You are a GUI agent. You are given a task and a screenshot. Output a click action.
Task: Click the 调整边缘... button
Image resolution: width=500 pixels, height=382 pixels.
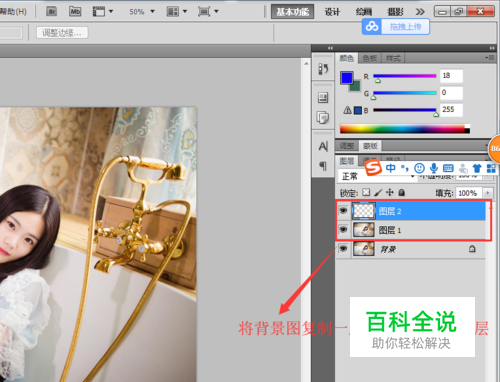[x=62, y=33]
